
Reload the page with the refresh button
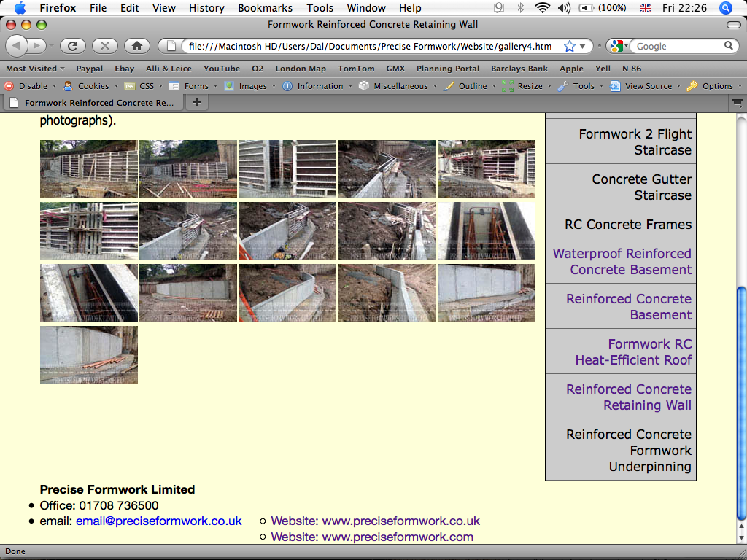click(72, 46)
